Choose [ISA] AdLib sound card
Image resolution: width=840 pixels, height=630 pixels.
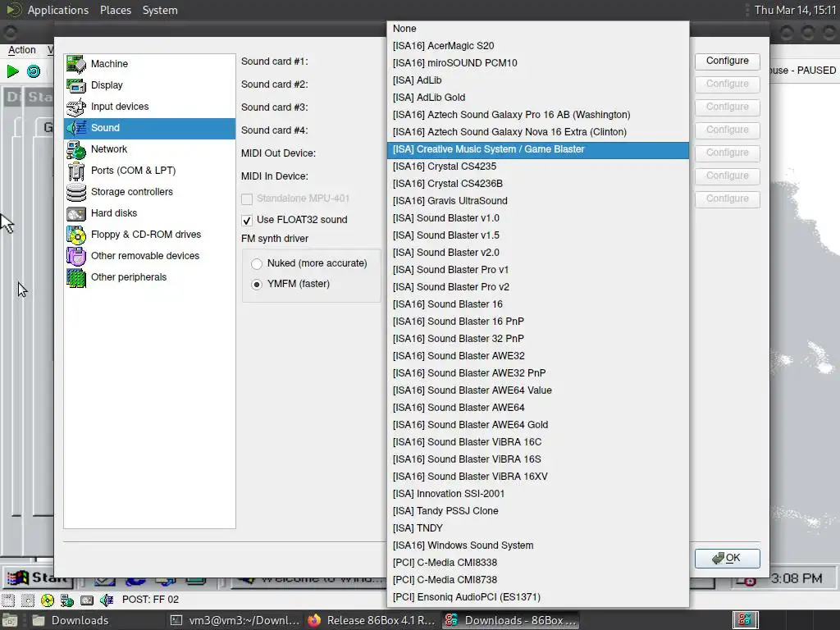pyautogui.click(x=538, y=80)
